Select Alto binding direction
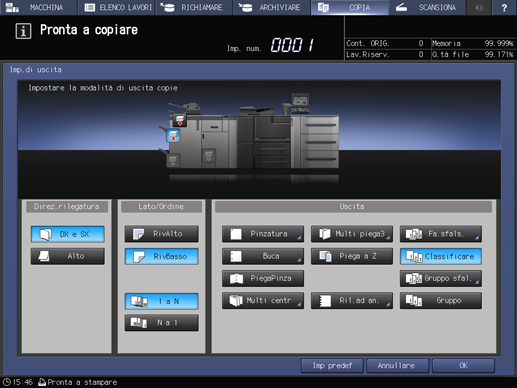Screen dimensions: 517x388 click(x=68, y=256)
